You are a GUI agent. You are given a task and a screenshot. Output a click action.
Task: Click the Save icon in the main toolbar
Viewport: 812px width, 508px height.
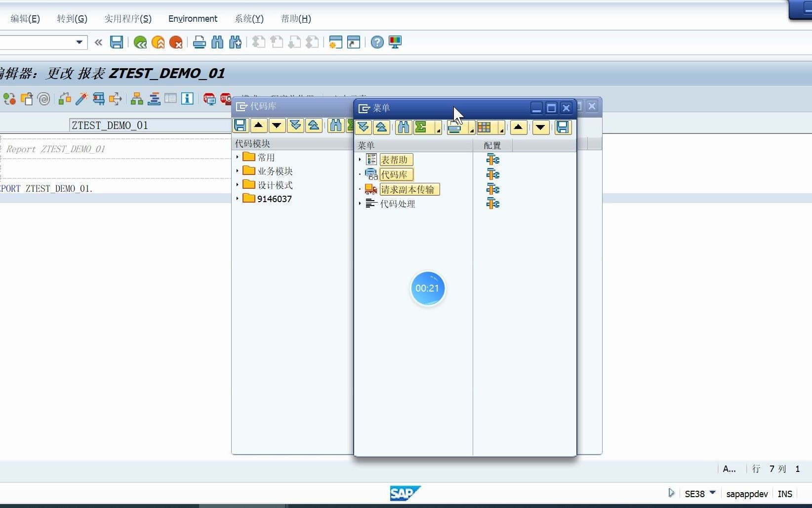coord(117,42)
